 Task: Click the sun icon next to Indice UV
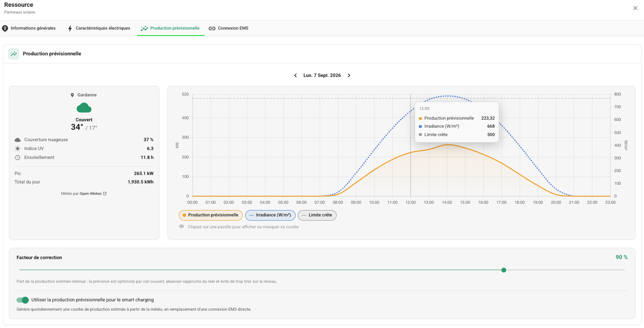point(17,149)
